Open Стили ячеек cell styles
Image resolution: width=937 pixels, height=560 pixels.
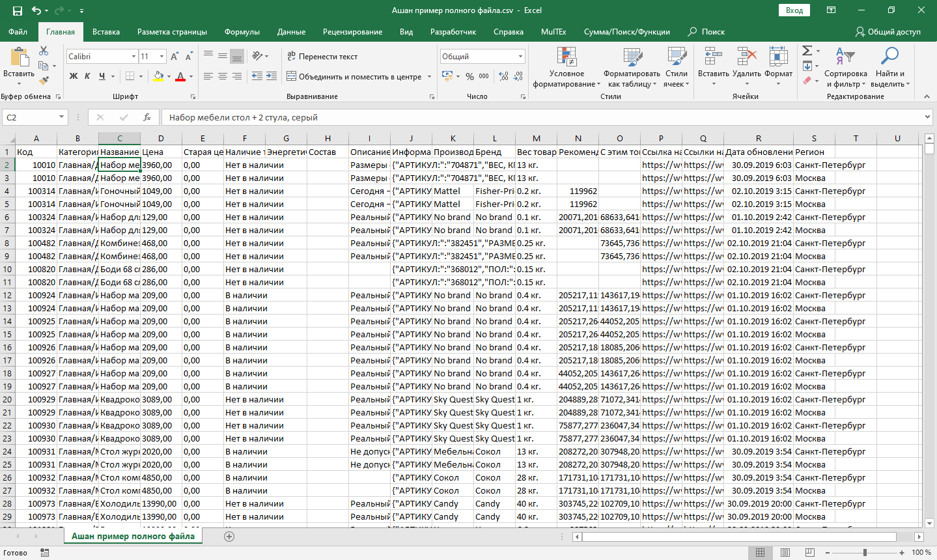tap(677, 67)
